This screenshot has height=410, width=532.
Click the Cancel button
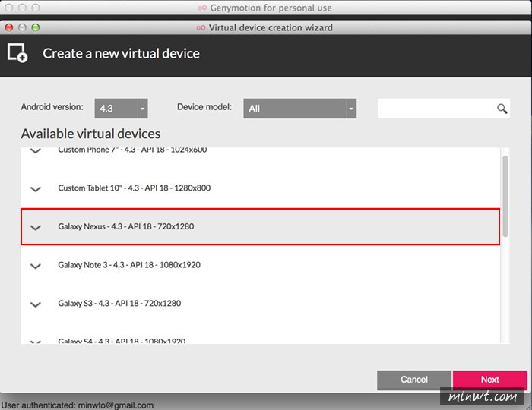point(414,380)
